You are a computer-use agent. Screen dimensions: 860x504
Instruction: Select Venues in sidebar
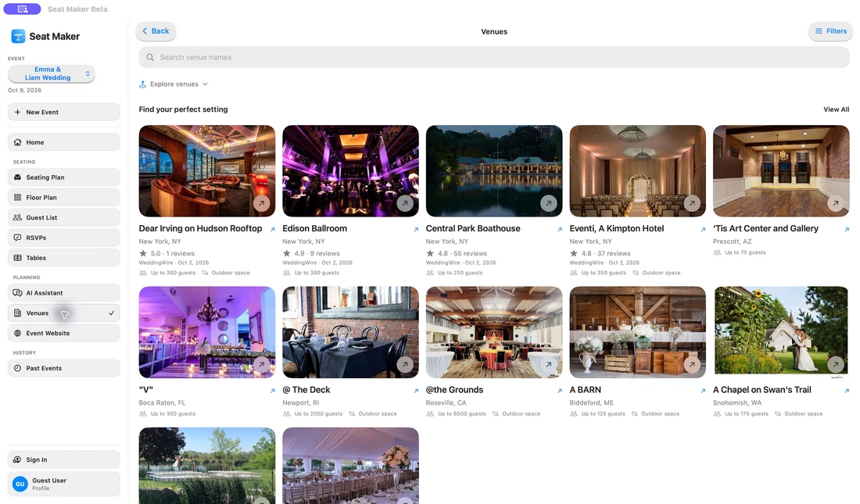point(63,313)
